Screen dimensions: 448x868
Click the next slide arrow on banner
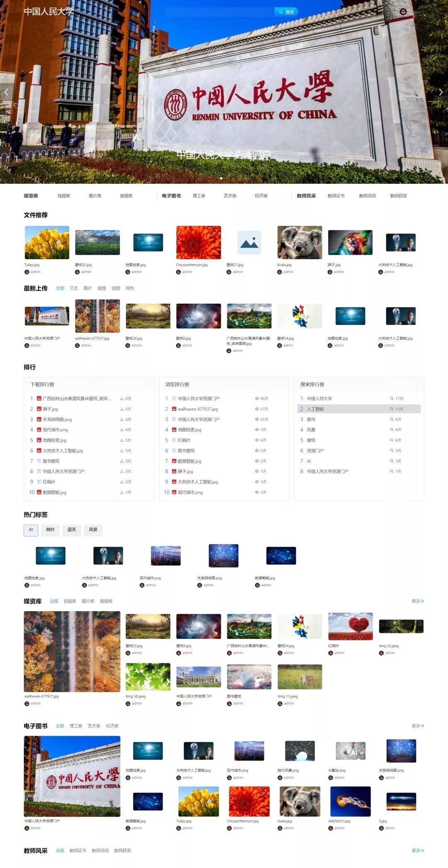tap(441, 92)
